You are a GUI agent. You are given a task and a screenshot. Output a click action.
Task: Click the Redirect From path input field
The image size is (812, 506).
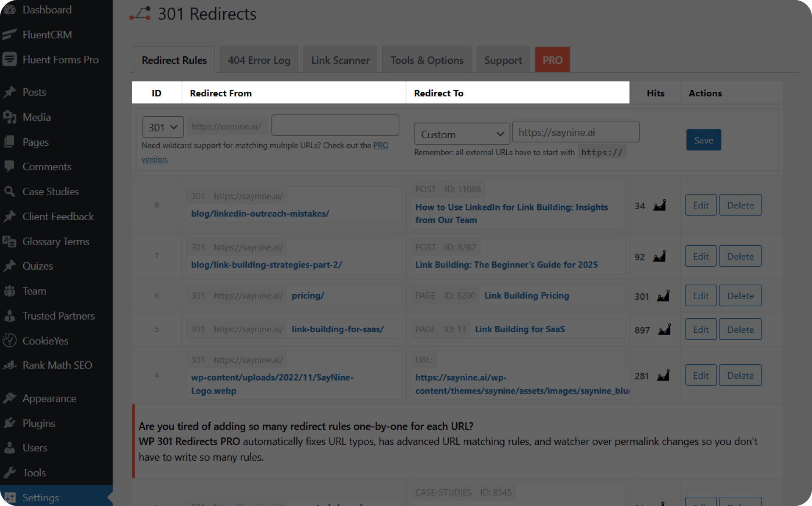point(335,125)
